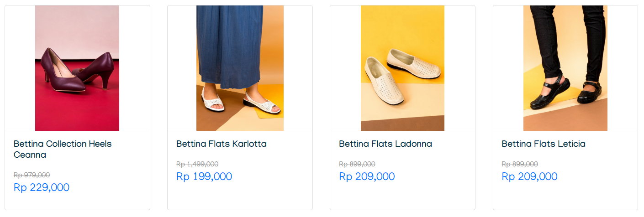Open the cream Ladonna loafers photo

click(402, 68)
